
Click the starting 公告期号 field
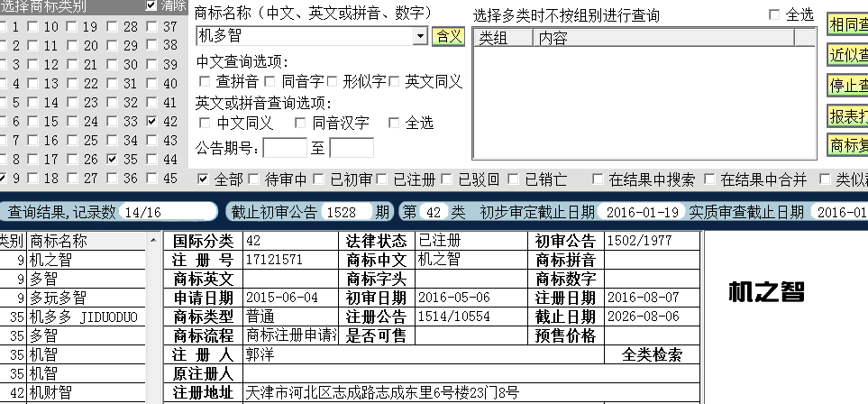pyautogui.click(x=285, y=148)
